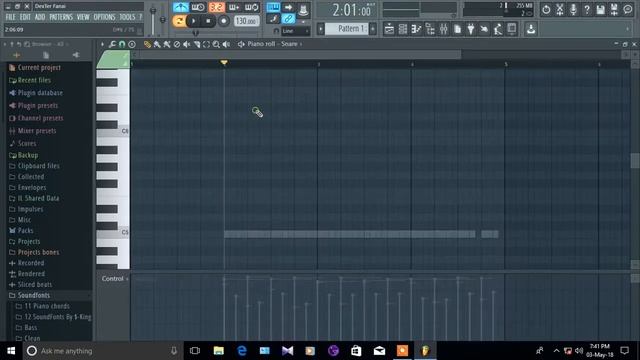Select the piano roll Draw pencil tool
Screen dimensions: 640x360
click(147, 44)
